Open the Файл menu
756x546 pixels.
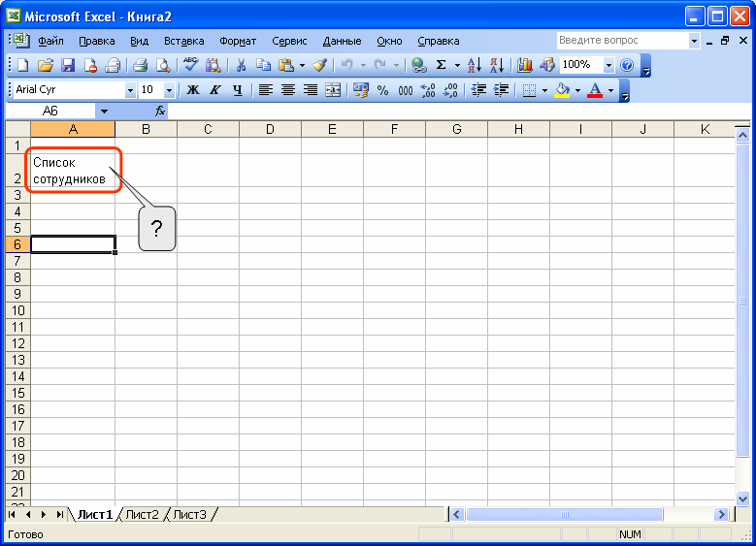point(50,41)
